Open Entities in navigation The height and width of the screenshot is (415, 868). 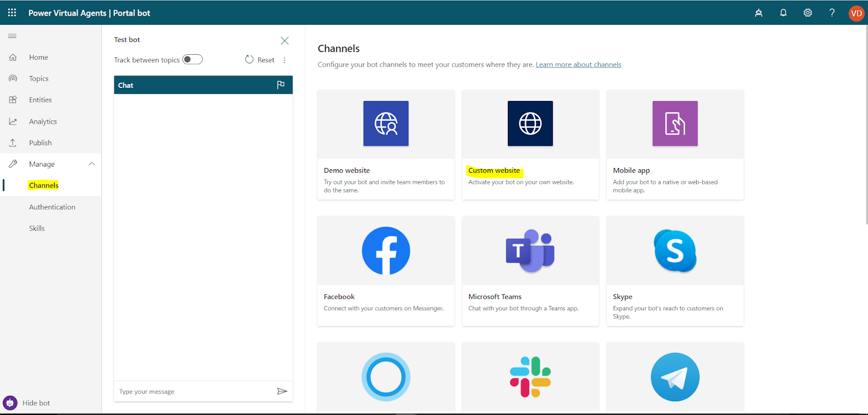pyautogui.click(x=41, y=100)
